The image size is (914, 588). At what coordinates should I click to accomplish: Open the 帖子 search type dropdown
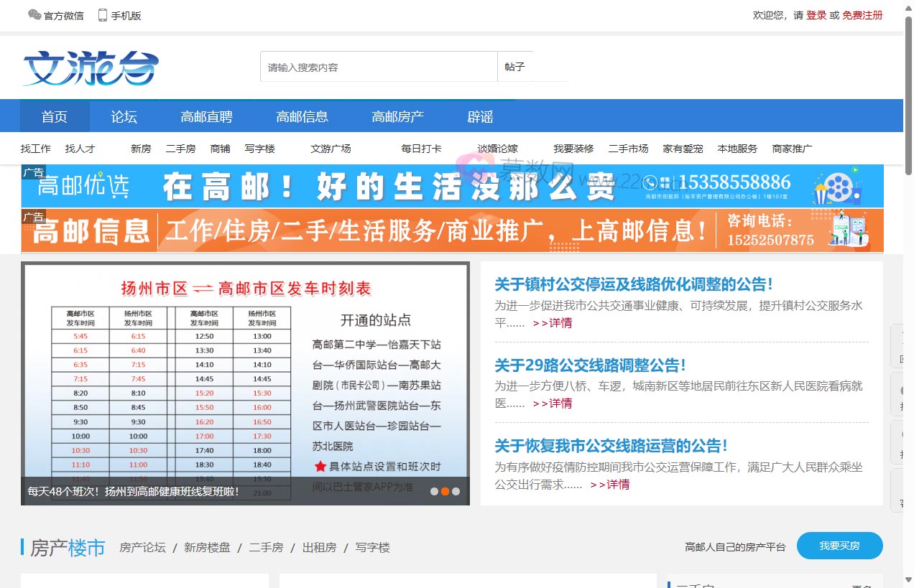(515, 67)
